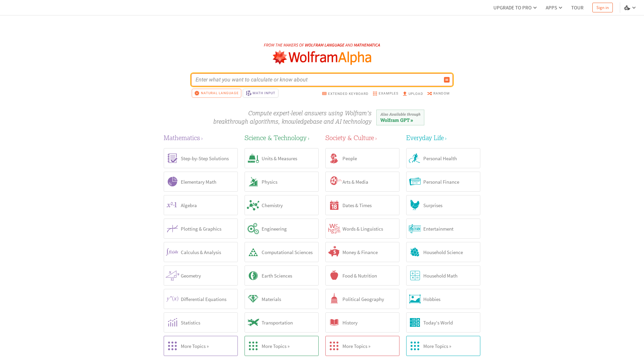644x362 pixels.
Task: Toggle Random query generator
Action: (x=438, y=93)
